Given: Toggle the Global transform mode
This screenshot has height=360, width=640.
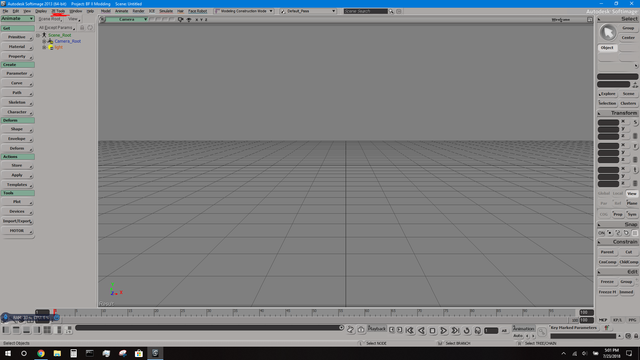Looking at the screenshot, I should [x=604, y=193].
